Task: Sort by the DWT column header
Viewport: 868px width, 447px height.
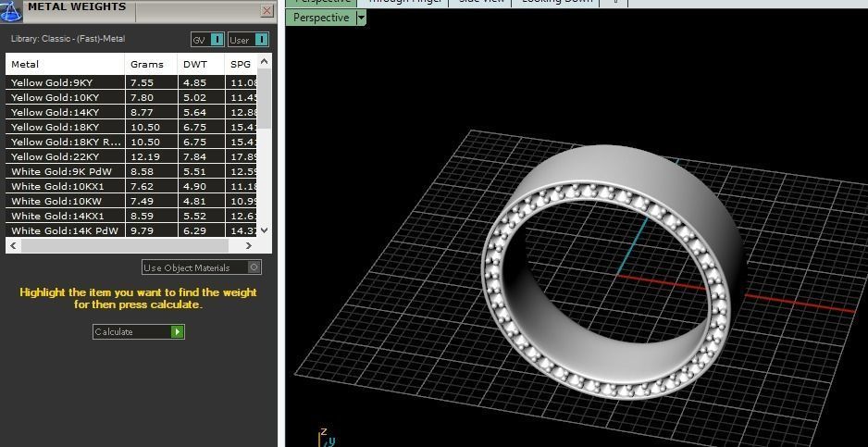Action: click(201, 64)
